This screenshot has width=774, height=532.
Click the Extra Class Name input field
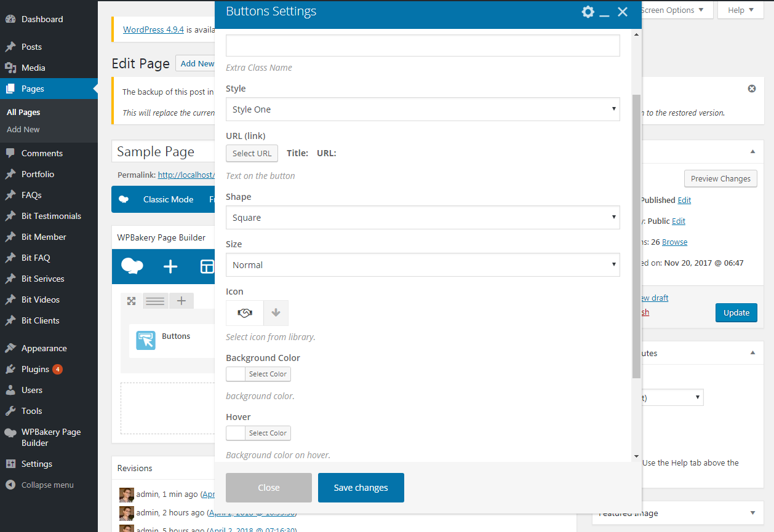click(423, 46)
